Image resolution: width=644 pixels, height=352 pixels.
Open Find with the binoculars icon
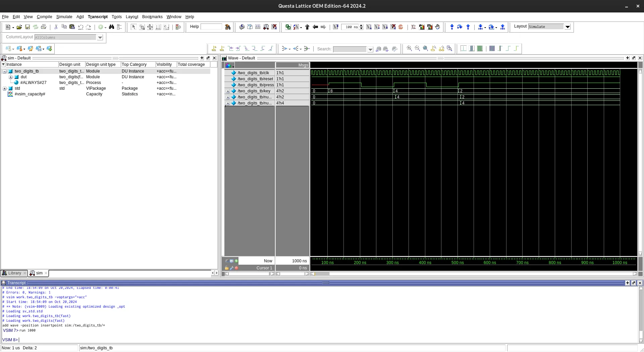click(112, 27)
